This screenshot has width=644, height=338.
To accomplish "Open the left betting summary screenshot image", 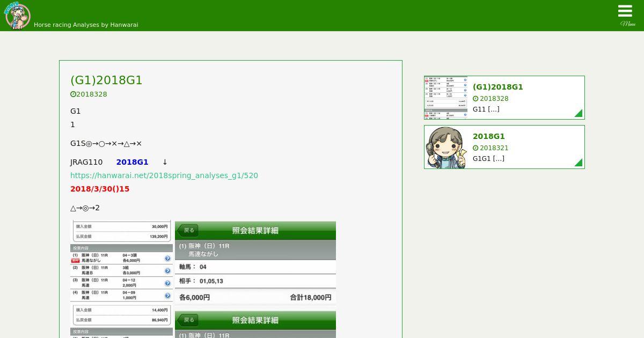I will point(121,279).
